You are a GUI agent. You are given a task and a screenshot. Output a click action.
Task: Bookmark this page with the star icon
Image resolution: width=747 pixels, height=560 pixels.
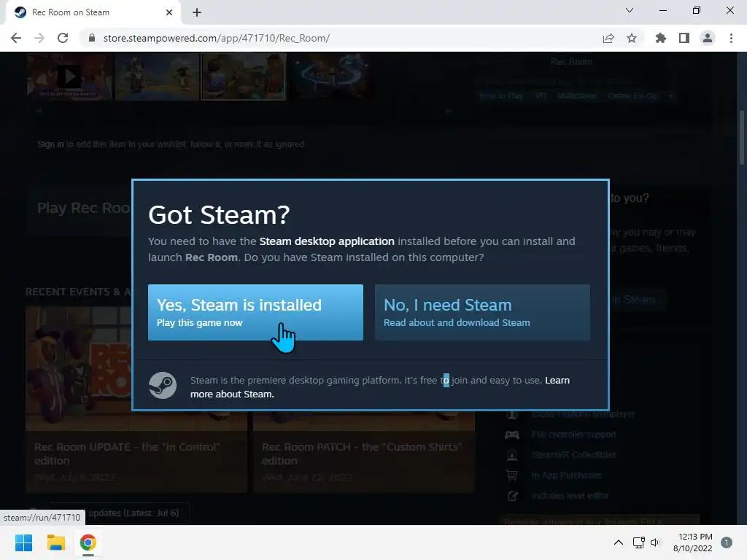coord(632,38)
